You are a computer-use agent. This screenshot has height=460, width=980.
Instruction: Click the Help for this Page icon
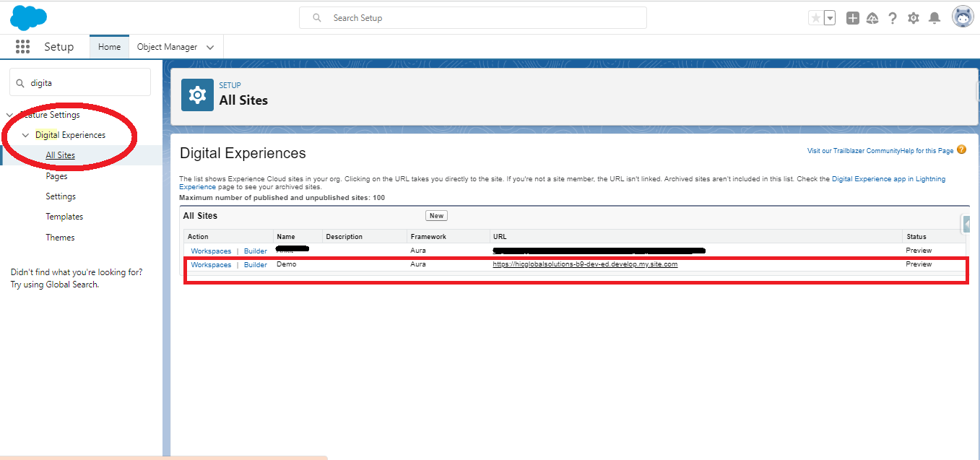(x=961, y=149)
